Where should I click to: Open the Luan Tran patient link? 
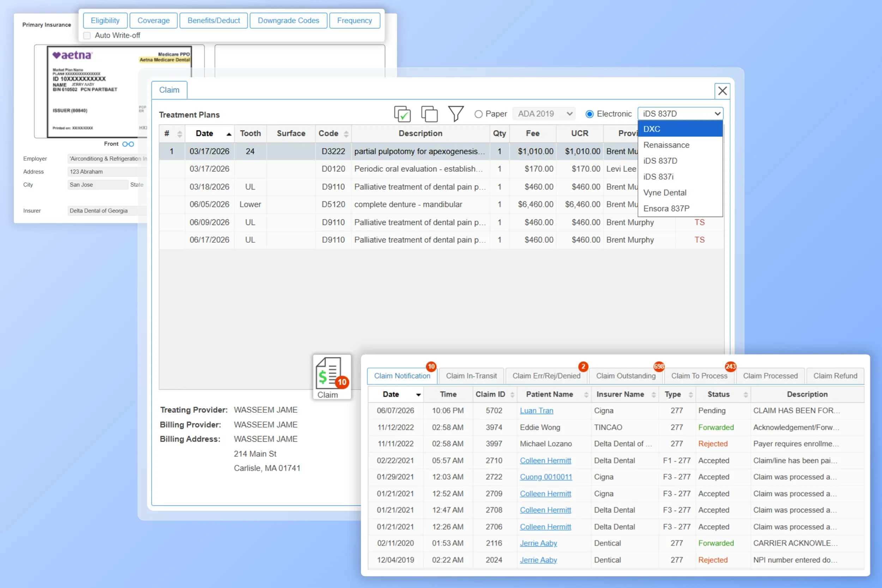click(536, 411)
